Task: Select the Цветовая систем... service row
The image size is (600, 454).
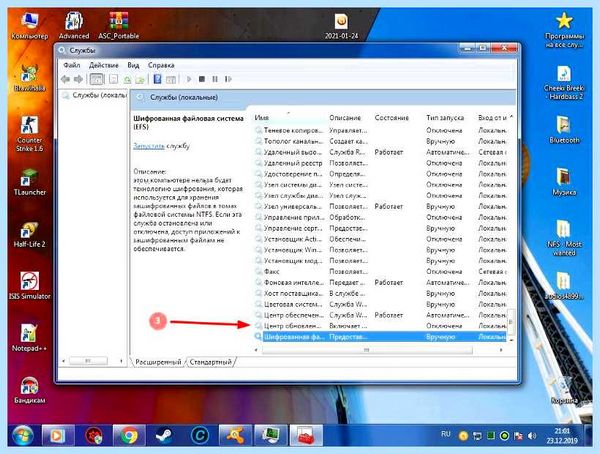Action: [x=381, y=304]
